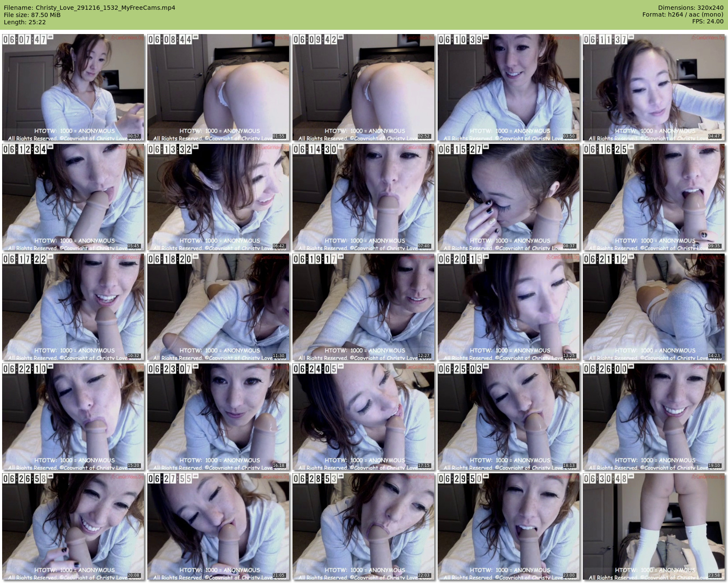
Task: Select the frame marked 06:10:39
Action: [x=508, y=87]
